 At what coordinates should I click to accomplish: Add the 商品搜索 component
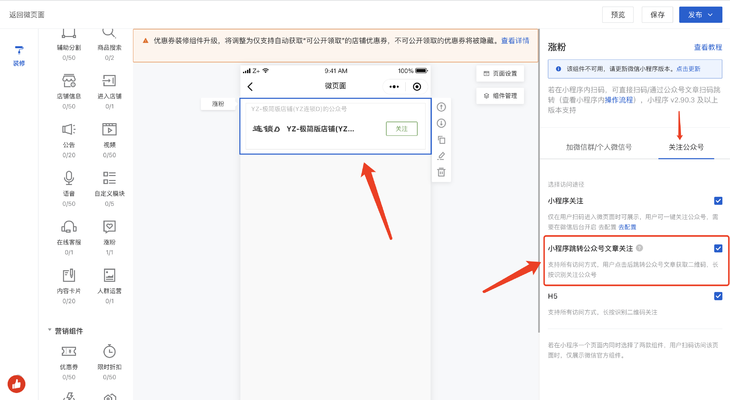pyautogui.click(x=109, y=41)
